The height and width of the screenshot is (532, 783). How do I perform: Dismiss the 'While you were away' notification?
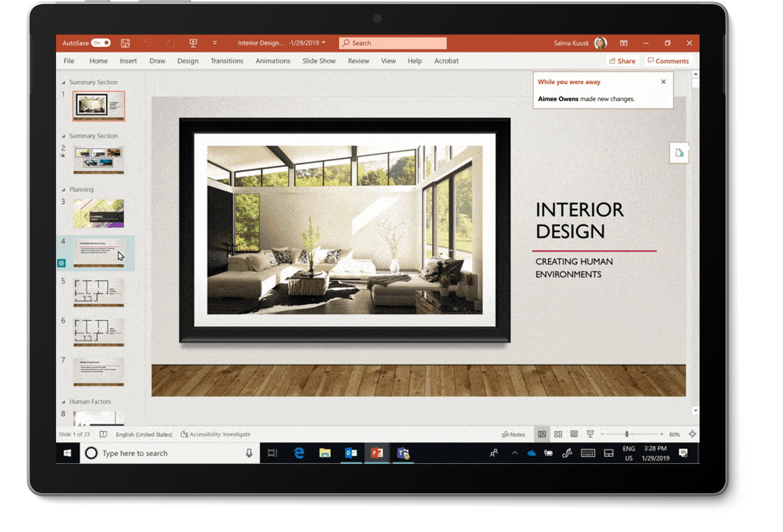[x=664, y=82]
